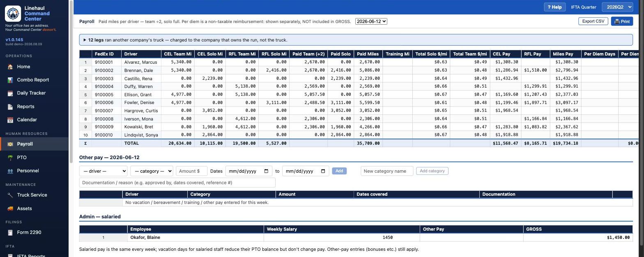Click the calendar picker icon in start date field
Viewport: 644px width, 257px height.
pos(266,171)
